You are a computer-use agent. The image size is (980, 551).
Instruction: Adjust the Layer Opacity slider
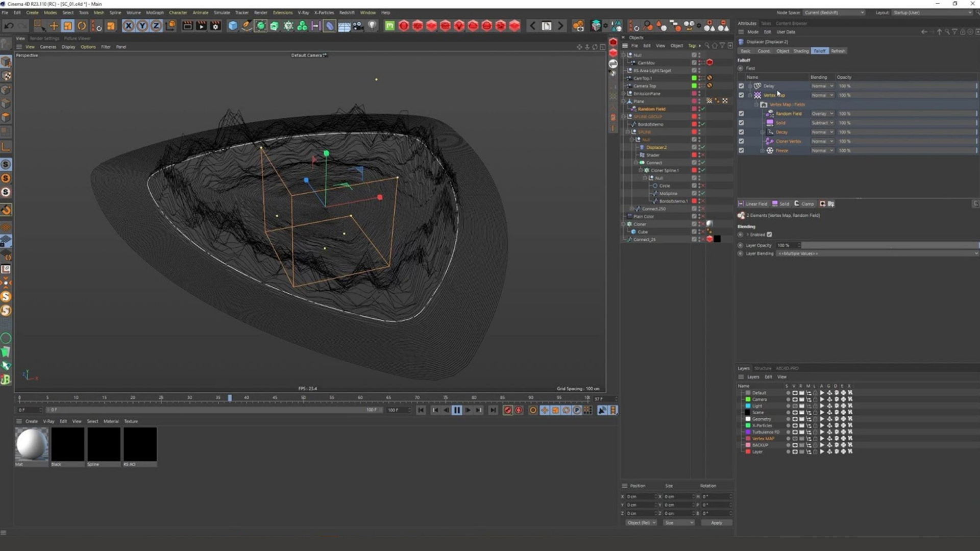(888, 245)
